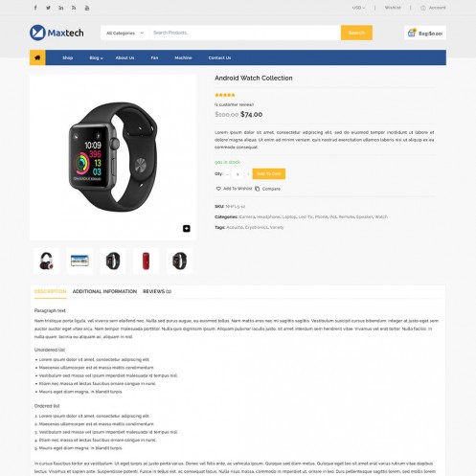Click the yellow Search button
Screen dimensions: 476x476
point(356,33)
